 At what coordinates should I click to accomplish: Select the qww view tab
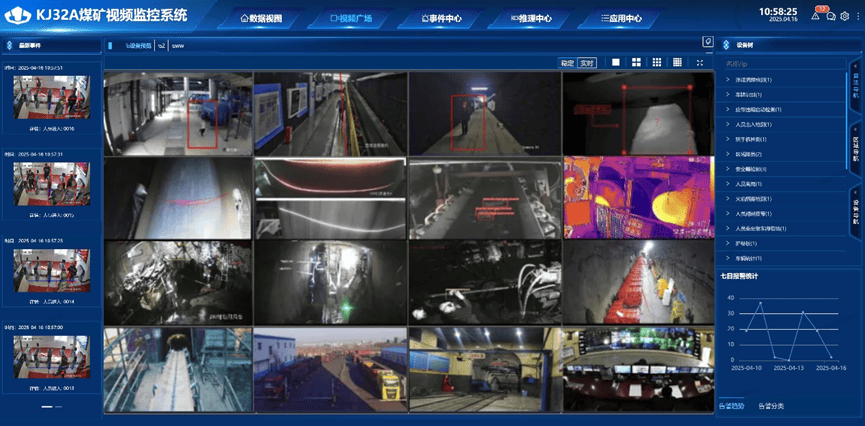(178, 46)
